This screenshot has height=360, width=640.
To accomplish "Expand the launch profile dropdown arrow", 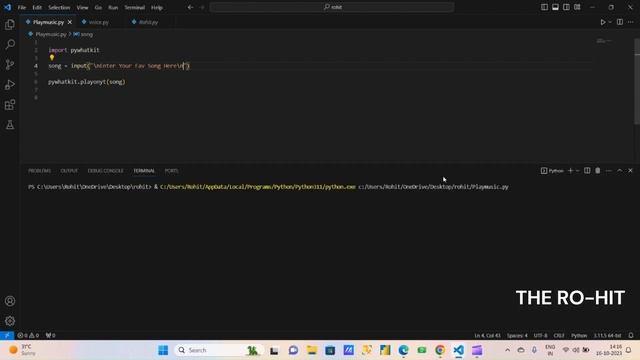I will [577, 171].
